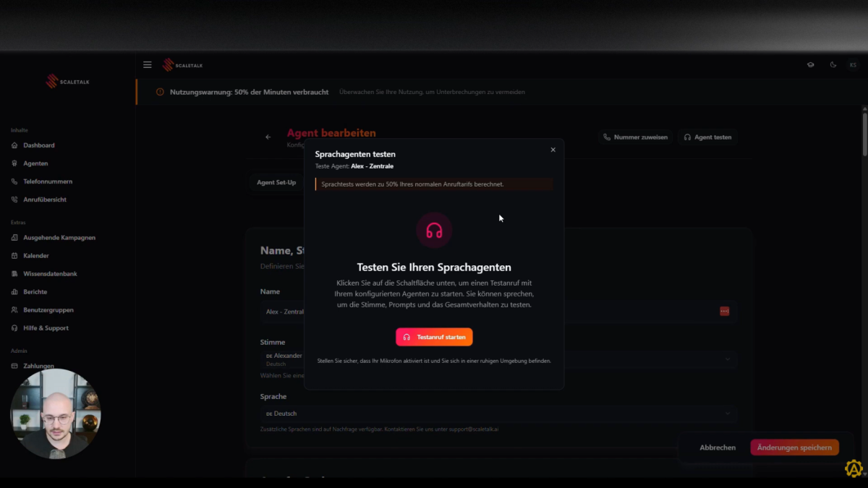Viewport: 868px width, 488px height.
Task: Click the Wissensdatenbank icon
Action: [15, 274]
